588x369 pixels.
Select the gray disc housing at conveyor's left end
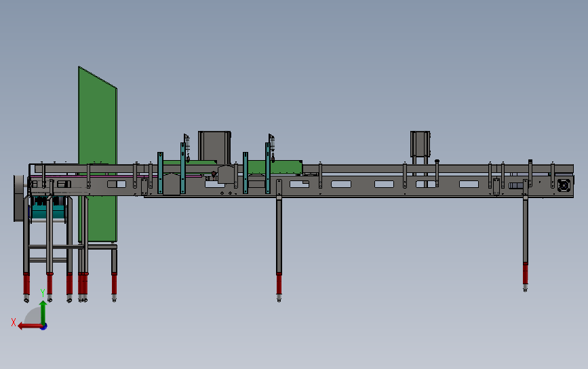[x=19, y=198]
